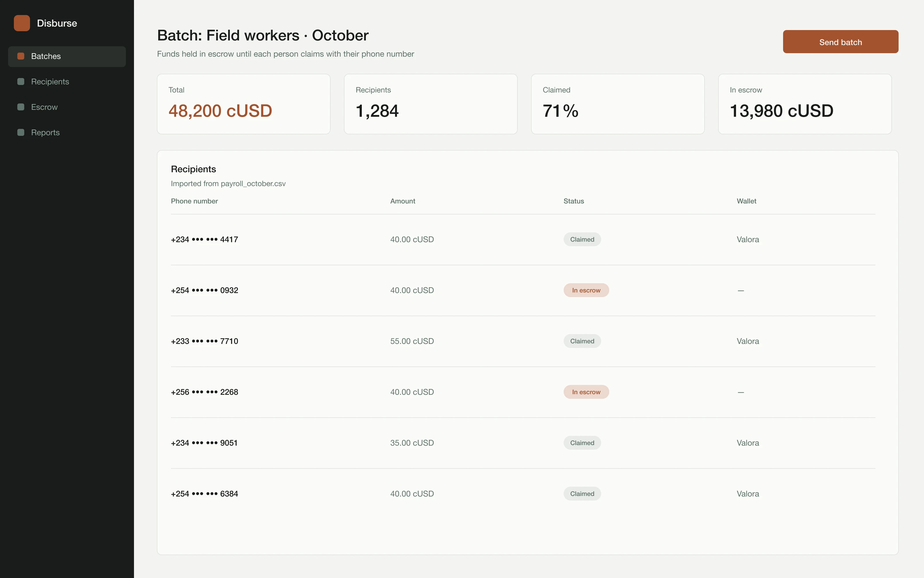
Task: Click the Batch: Field workers · October title
Action: tap(263, 36)
